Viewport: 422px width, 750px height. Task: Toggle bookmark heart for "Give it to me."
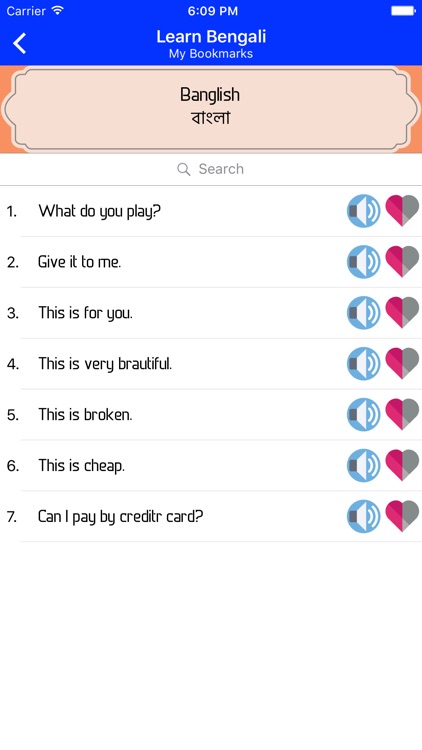[x=402, y=262]
